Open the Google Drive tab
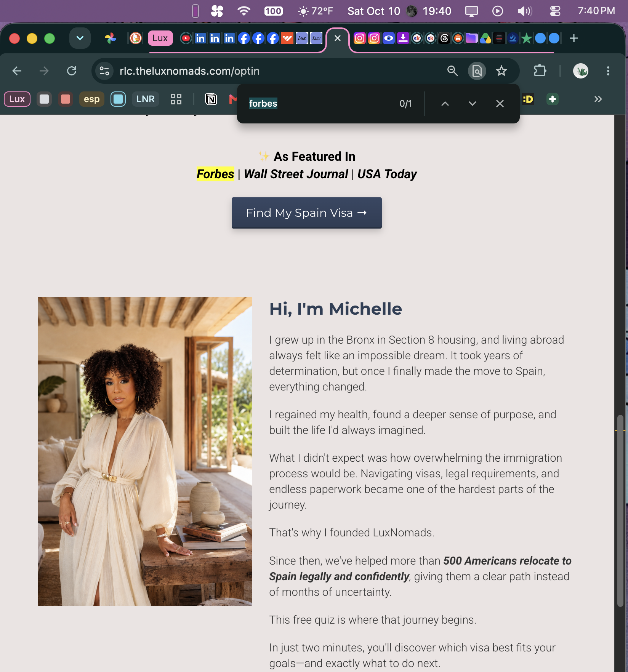 [485, 38]
